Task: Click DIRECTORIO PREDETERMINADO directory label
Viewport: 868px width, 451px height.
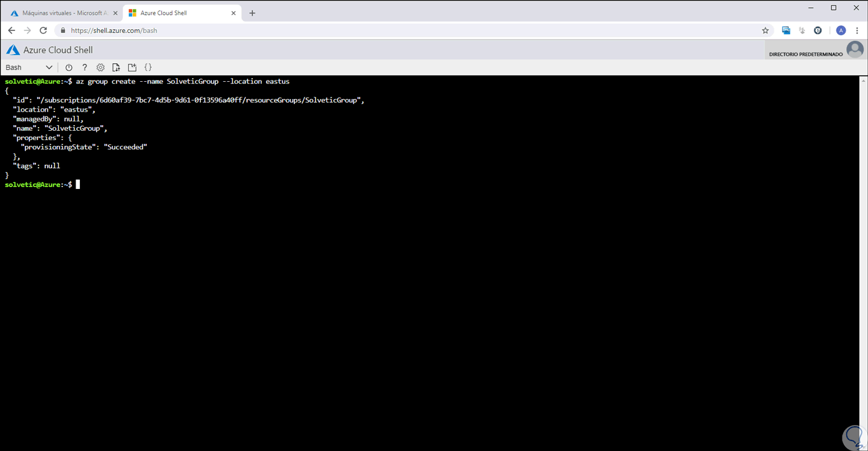Action: [805, 55]
